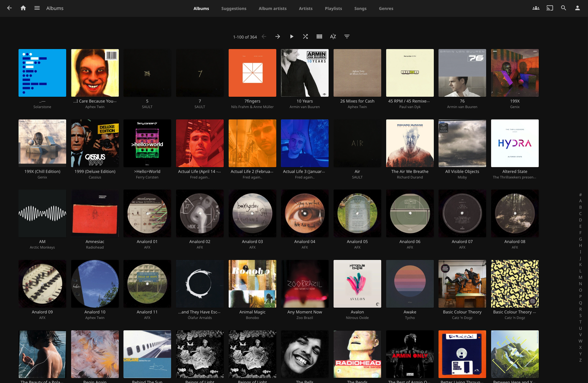Open the Analord 04 album cover
This screenshot has height=383, width=588.
point(305,213)
